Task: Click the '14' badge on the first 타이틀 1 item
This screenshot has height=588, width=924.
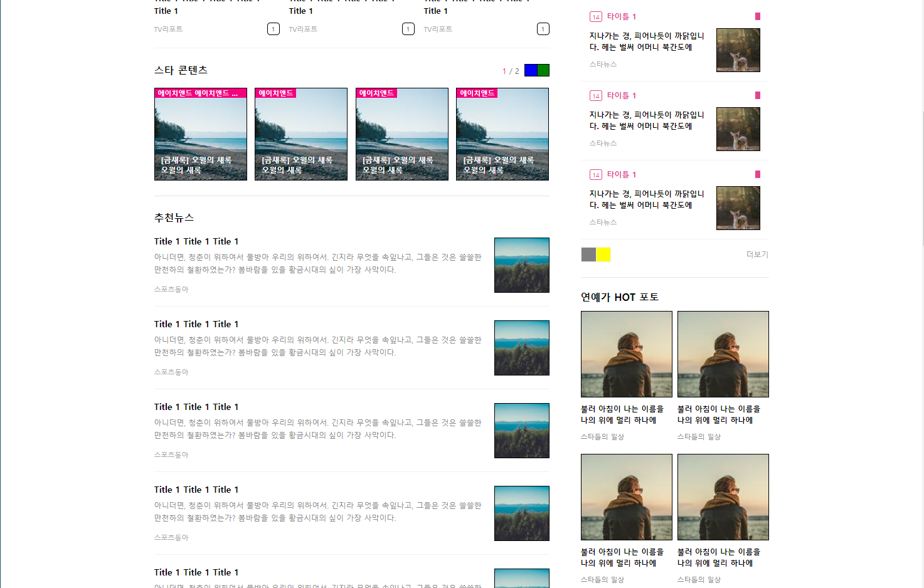Action: click(596, 17)
